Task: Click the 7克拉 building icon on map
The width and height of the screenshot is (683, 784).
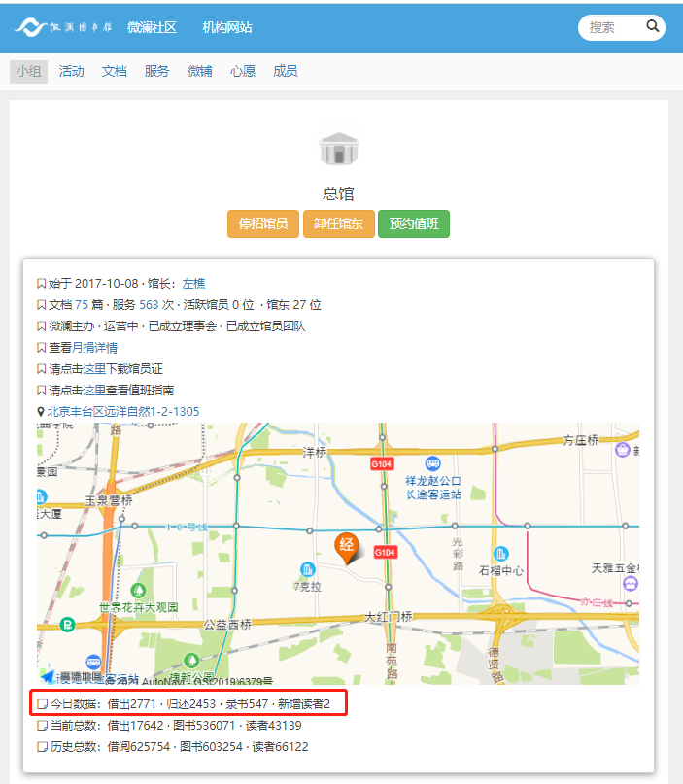Action: (308, 568)
